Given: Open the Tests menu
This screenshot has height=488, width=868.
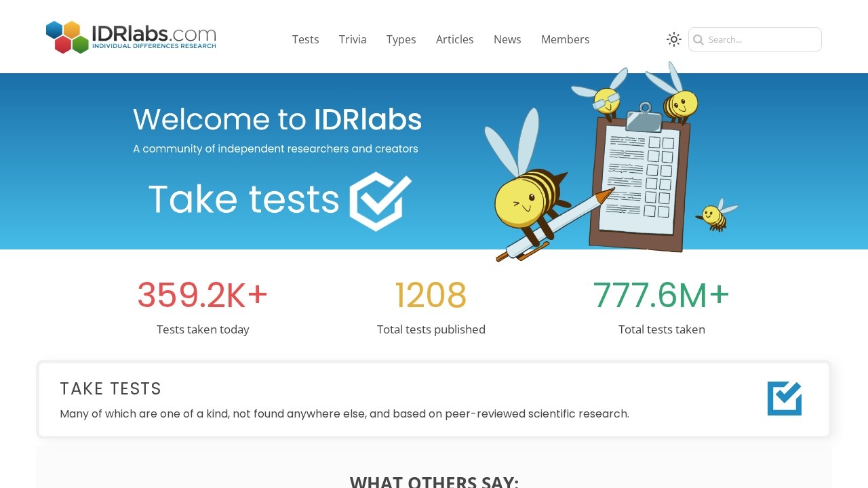Looking at the screenshot, I should [x=306, y=39].
